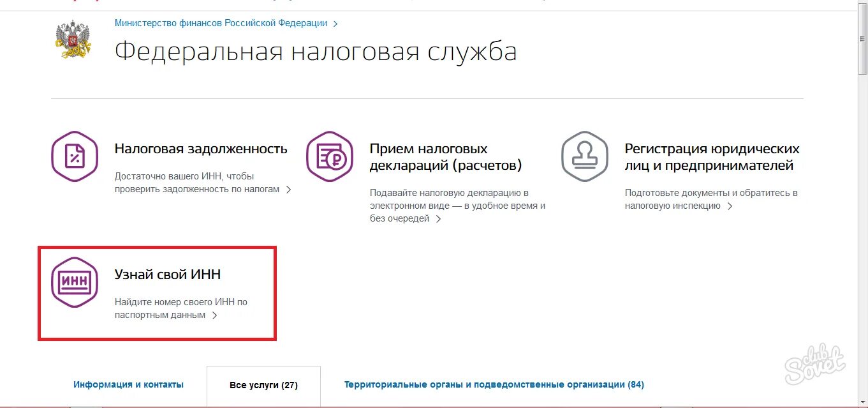This screenshot has height=408, width=868.
Task: Open Министерство финансов Российской Федерации link
Action: point(221,23)
